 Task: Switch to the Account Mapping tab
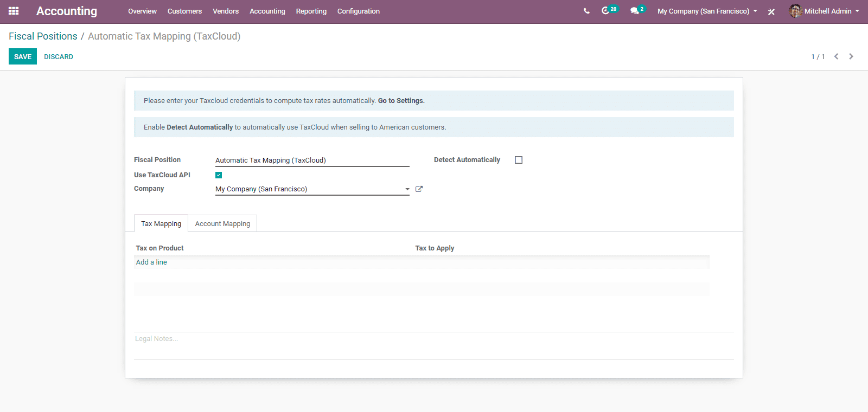222,224
